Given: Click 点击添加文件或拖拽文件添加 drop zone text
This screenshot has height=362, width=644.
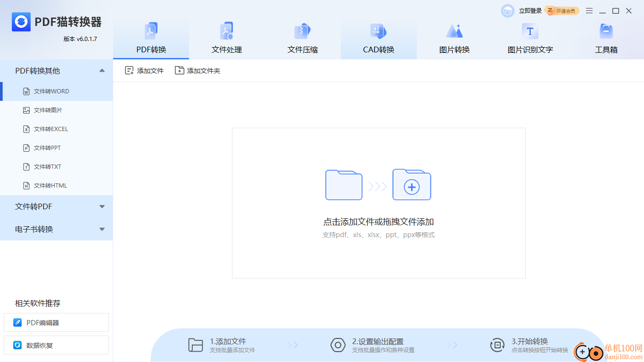Looking at the screenshot, I should pyautogui.click(x=379, y=222).
